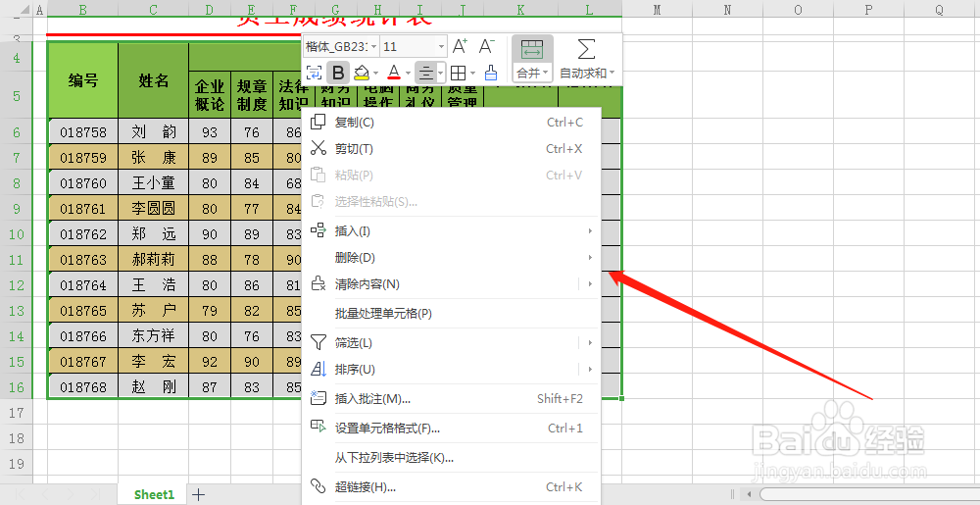Viewport: 980px width, 505px height.
Task: Click cell containing 018767
Action: tap(82, 362)
